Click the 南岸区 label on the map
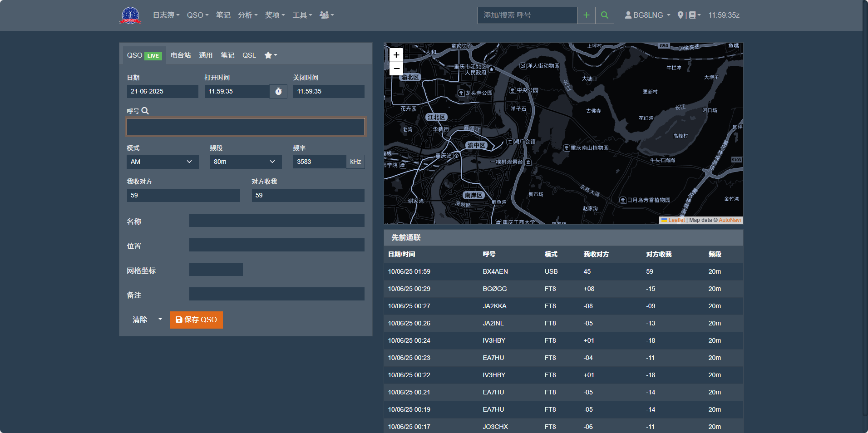 coord(473,195)
